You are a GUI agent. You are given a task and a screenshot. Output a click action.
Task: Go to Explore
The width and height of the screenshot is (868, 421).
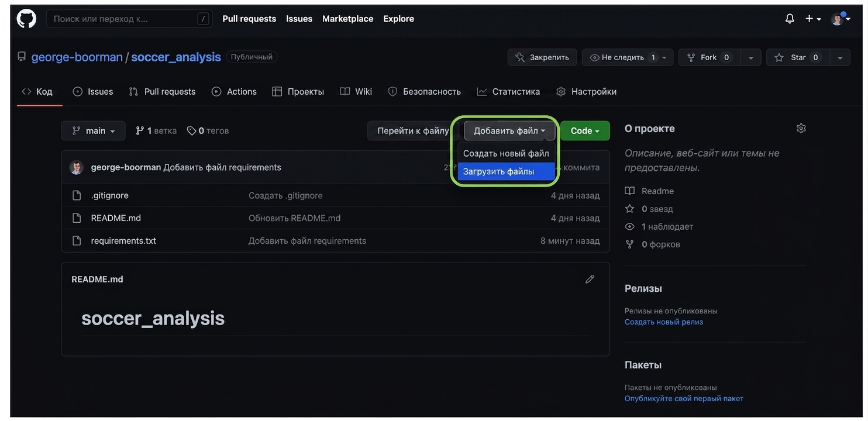pyautogui.click(x=398, y=19)
